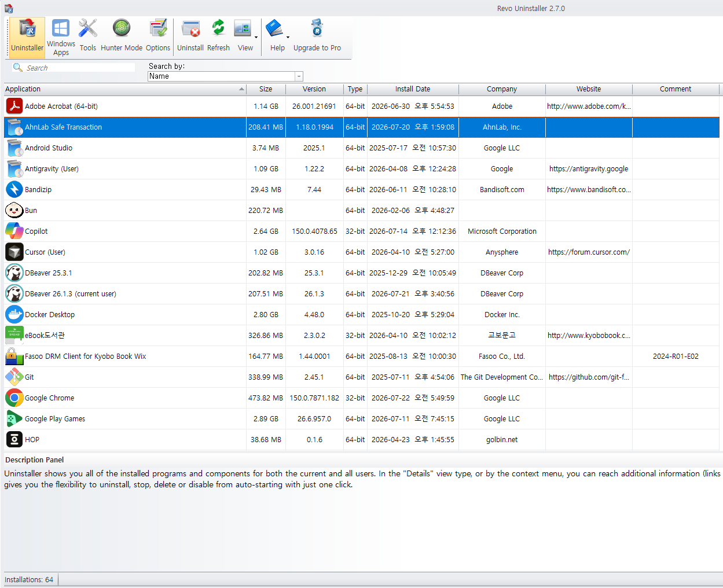
Task: Click the https://antigravity.google website cell
Action: 589,169
